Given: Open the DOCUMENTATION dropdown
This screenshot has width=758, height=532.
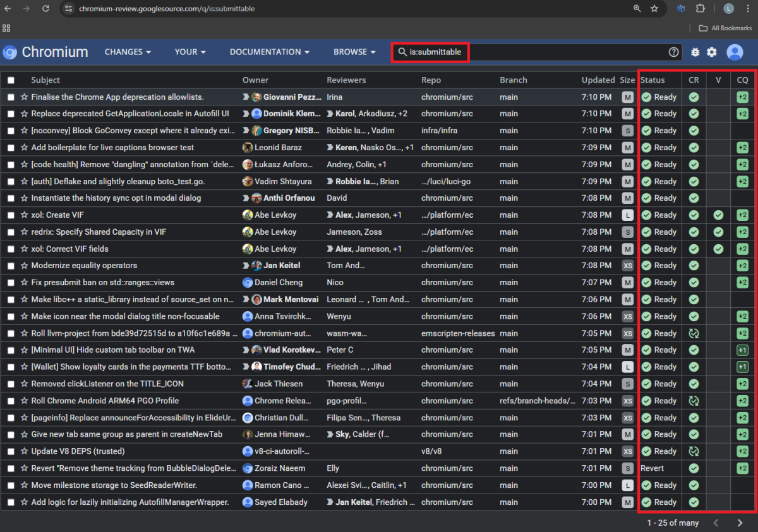Looking at the screenshot, I should point(269,52).
